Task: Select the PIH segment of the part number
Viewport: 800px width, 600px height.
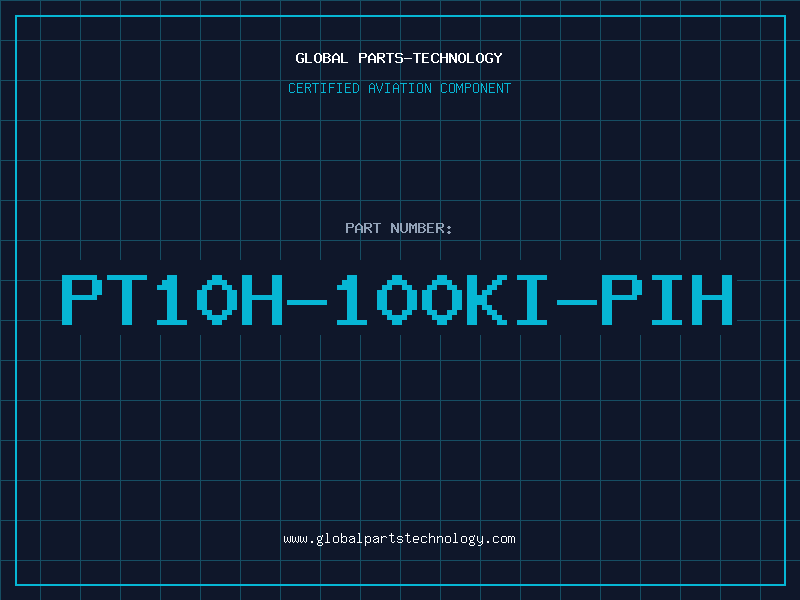Action: coord(667,299)
